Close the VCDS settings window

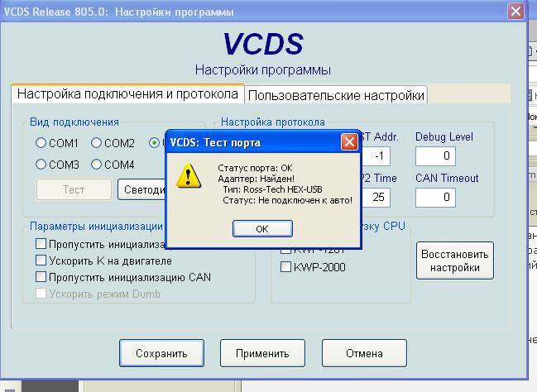pos(515,12)
